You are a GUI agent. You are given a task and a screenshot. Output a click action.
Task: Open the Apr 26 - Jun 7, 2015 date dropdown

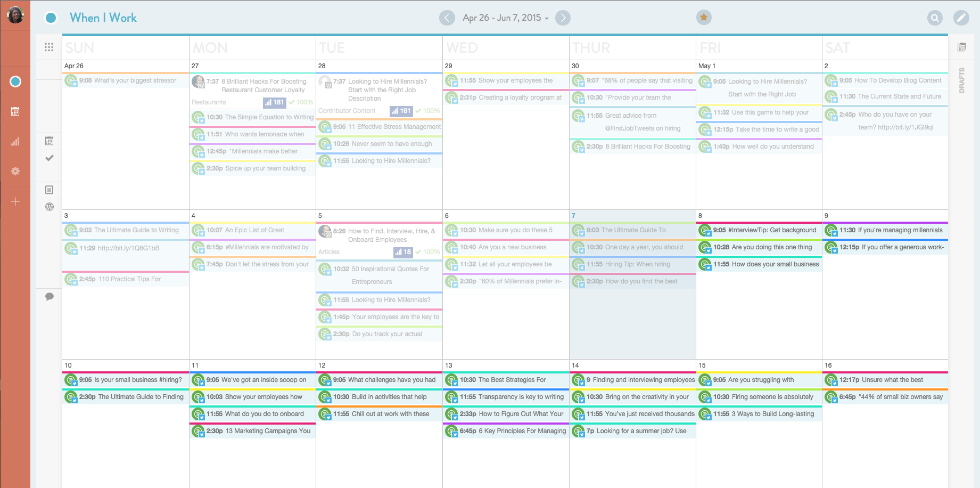click(x=506, y=18)
